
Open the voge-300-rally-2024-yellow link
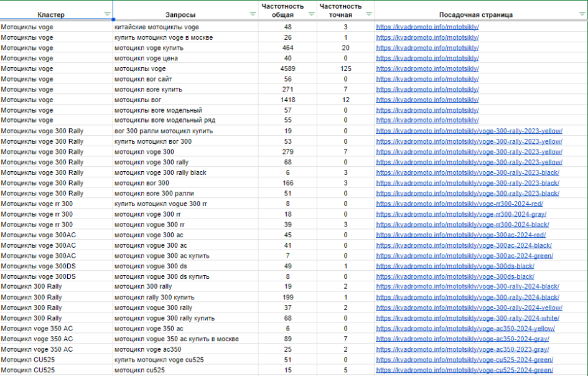click(469, 308)
